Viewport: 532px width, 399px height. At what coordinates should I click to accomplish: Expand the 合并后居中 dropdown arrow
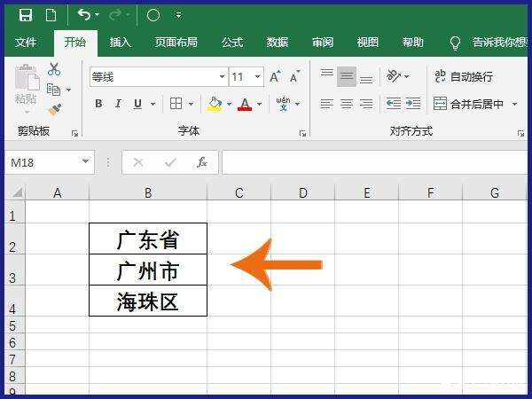[x=514, y=104]
